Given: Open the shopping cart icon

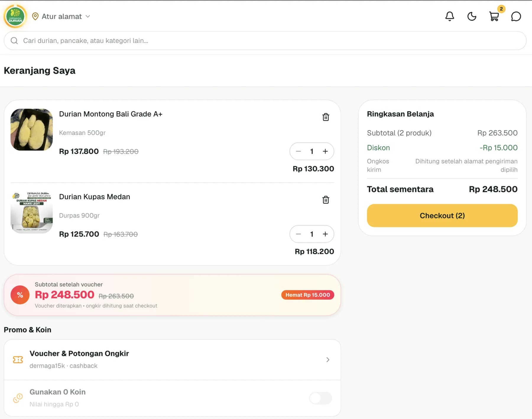Looking at the screenshot, I should 494,16.
